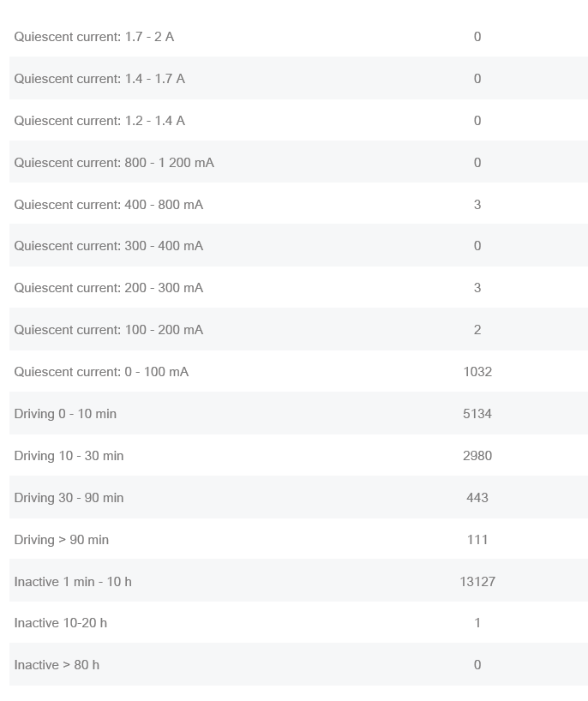Select the Quiescent current: 400 - 800 mA row
This screenshot has height=701, width=588.
coord(298,204)
